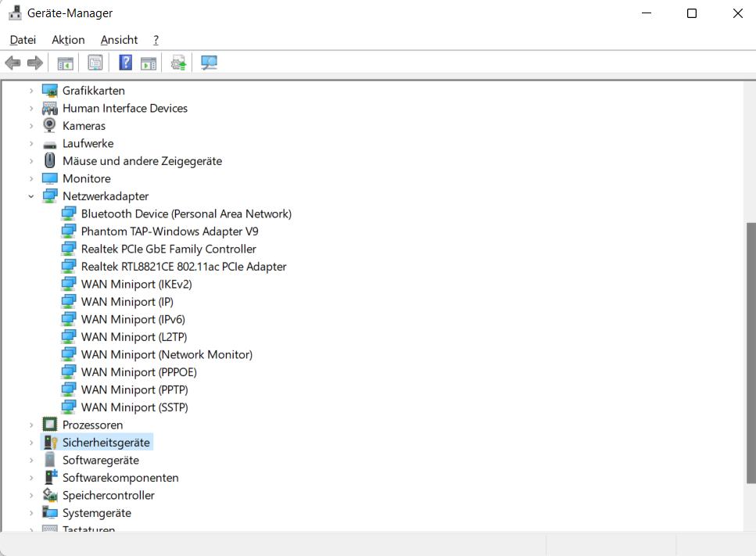Click the Sicherheitsgeräte key icon
756x556 pixels.
pos(50,442)
